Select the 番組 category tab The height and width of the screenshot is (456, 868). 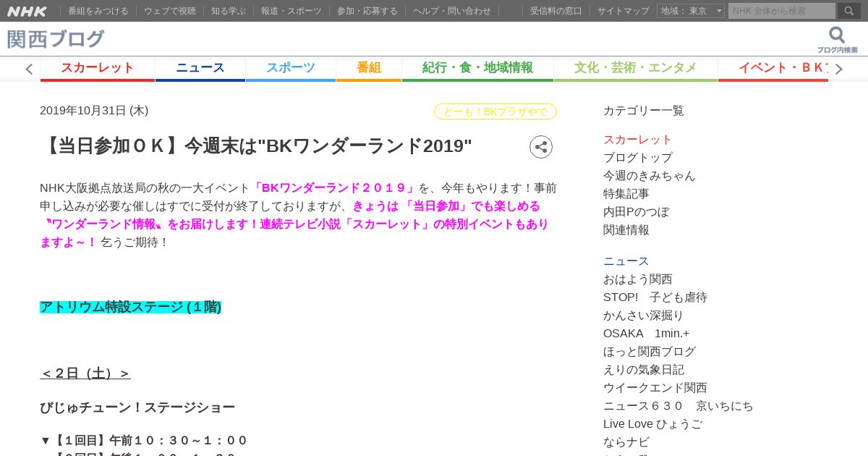(x=369, y=68)
